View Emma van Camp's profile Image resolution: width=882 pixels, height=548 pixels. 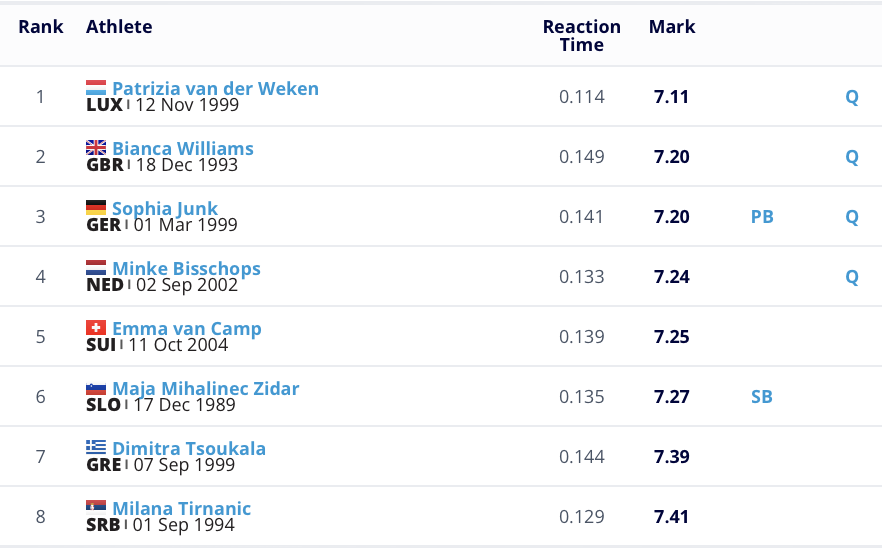[x=187, y=328]
